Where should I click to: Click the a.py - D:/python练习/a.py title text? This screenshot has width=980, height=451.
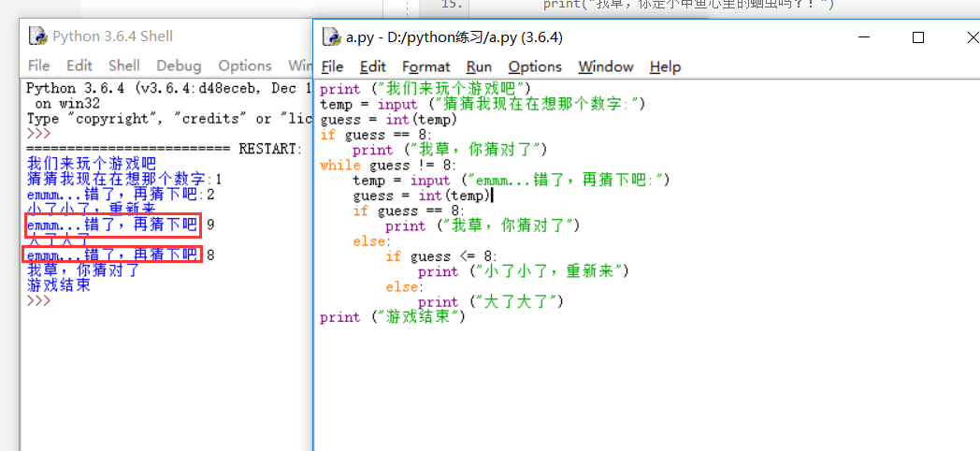(x=454, y=37)
